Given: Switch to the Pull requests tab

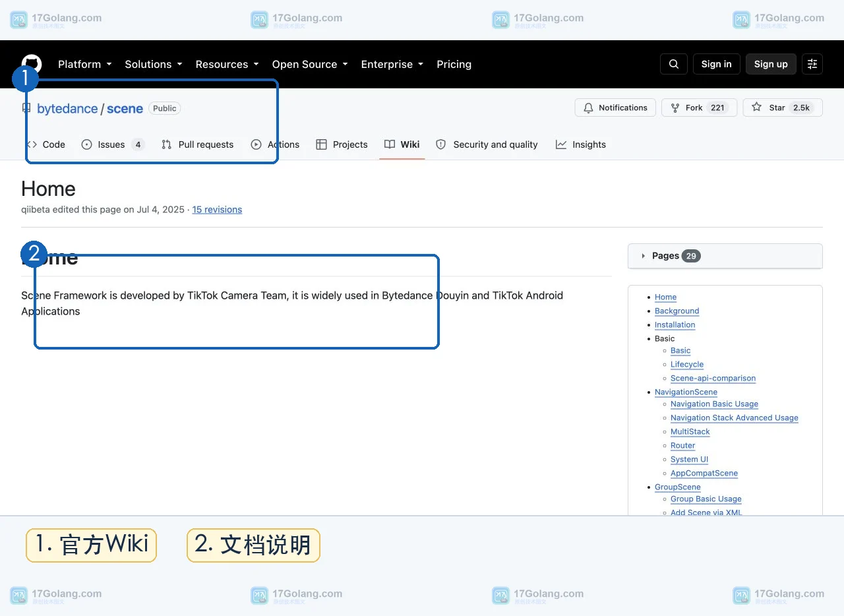Looking at the screenshot, I should (x=197, y=144).
